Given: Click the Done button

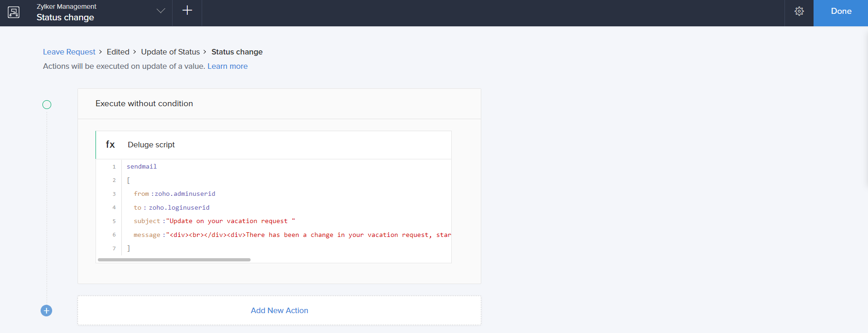Looking at the screenshot, I should point(840,12).
